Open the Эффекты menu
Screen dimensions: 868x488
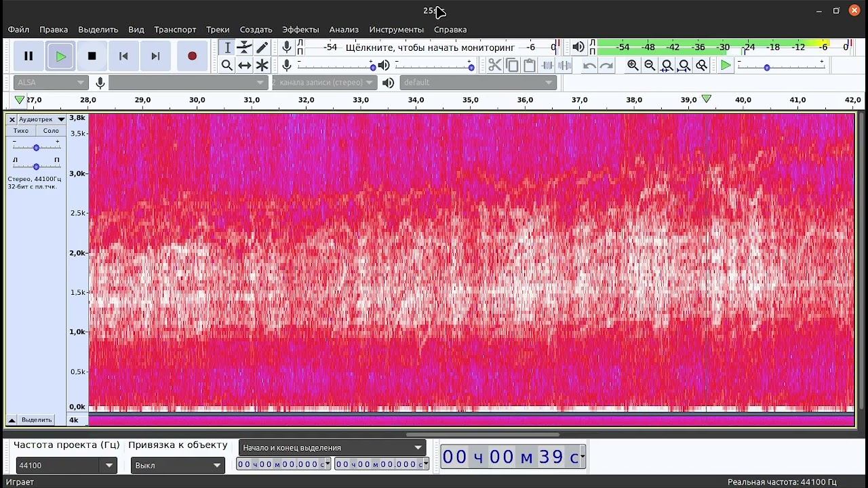(300, 30)
